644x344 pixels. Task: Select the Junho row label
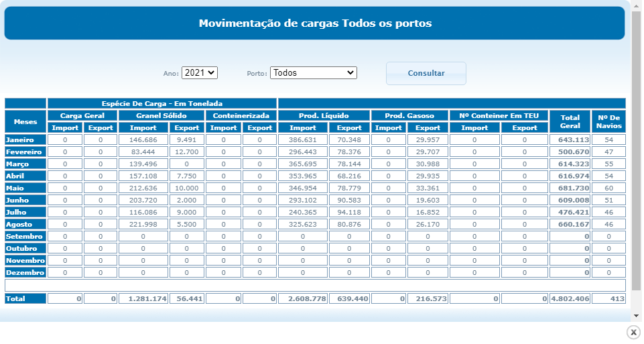(x=25, y=200)
